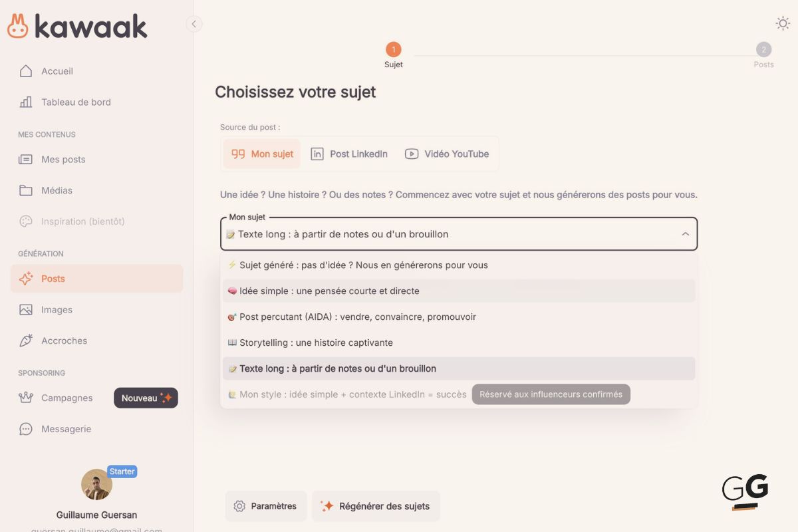The image size is (798, 532).
Task: Click the dark mode sun icon
Action: point(783,22)
